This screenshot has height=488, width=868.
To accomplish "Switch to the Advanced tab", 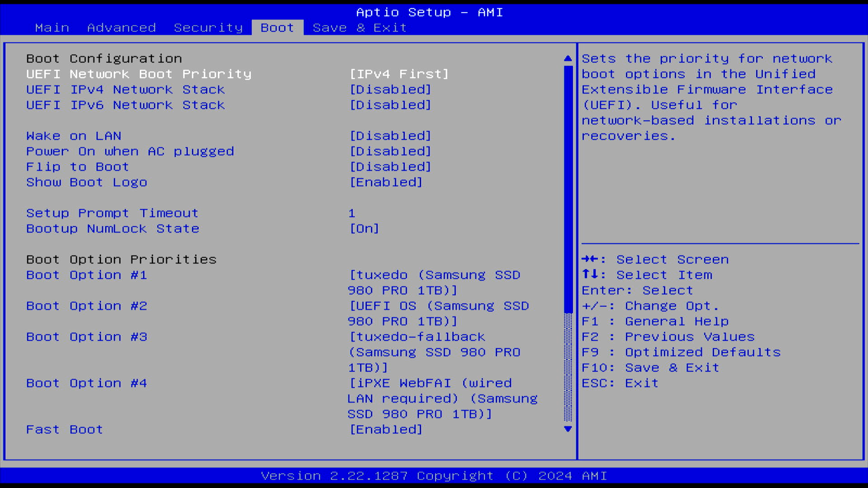I will [x=121, y=28].
